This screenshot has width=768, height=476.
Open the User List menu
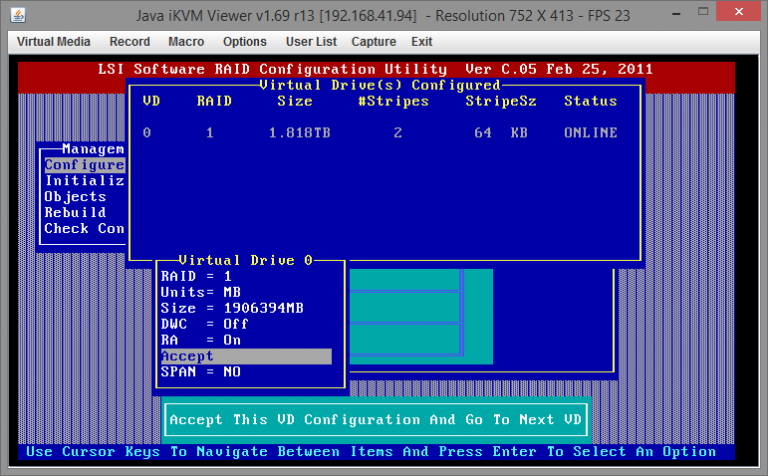pos(309,42)
